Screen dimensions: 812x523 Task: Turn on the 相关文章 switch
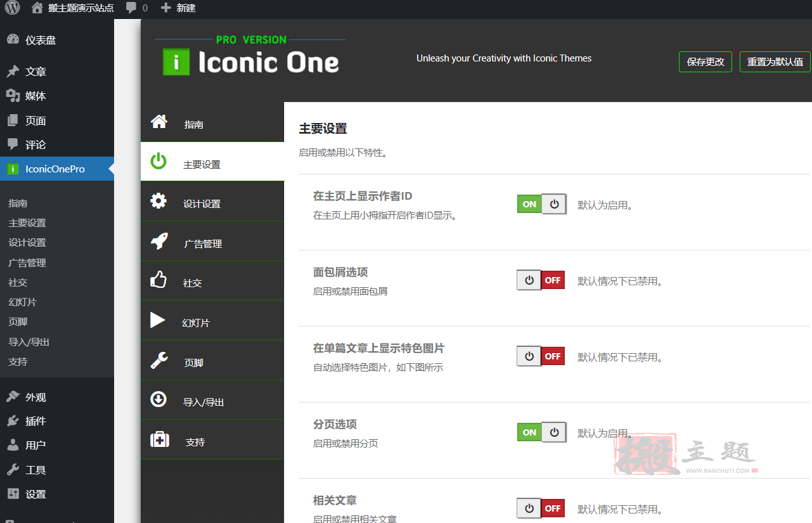coord(541,508)
